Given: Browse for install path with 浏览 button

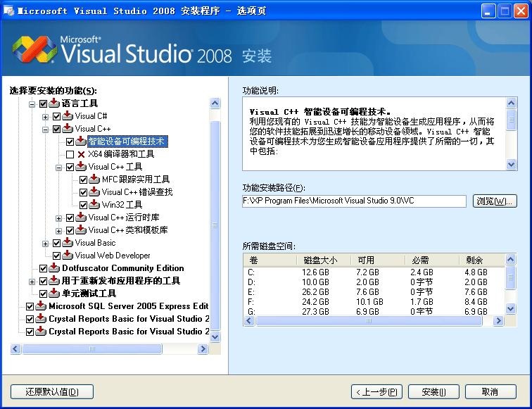Looking at the screenshot, I should (495, 201).
